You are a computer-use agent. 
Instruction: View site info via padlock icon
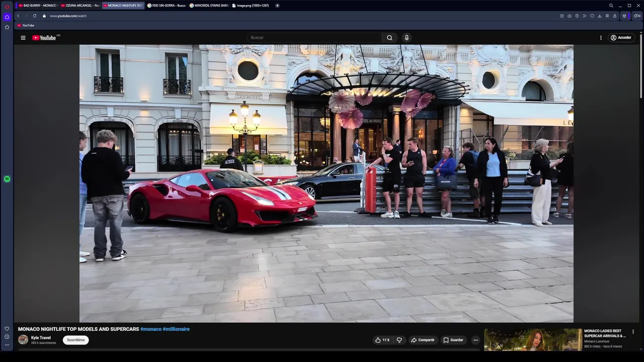(x=44, y=16)
